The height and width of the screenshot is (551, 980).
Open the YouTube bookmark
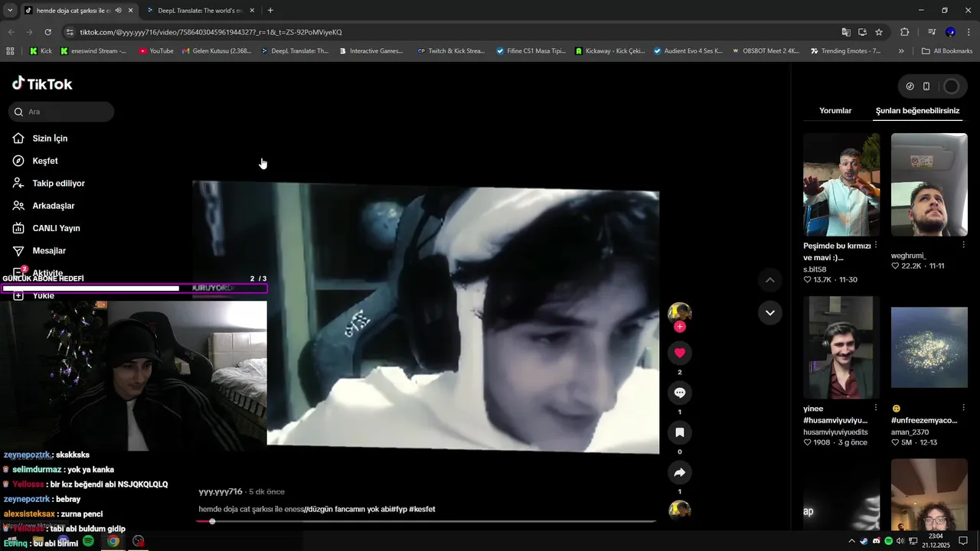[x=156, y=51]
